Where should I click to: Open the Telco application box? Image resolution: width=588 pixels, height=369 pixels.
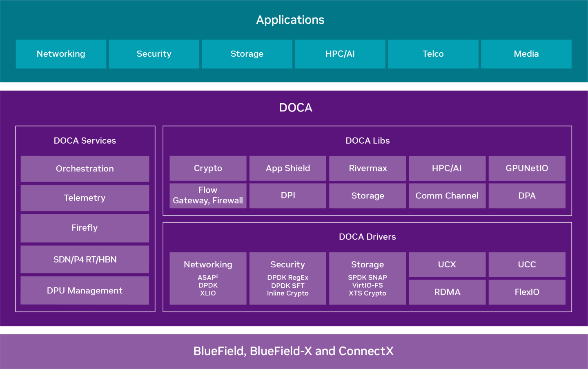tap(433, 54)
